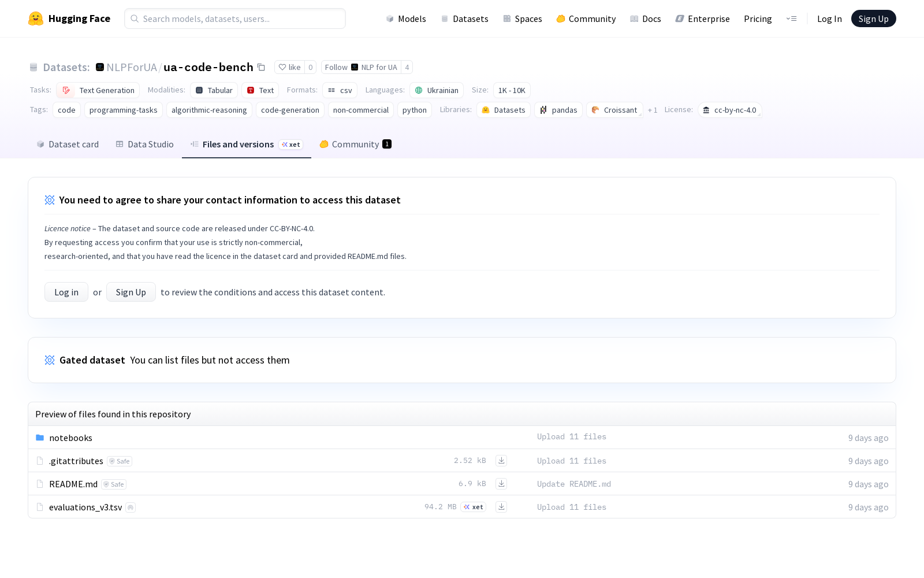Click the Safe badge beside README.md

[x=114, y=484]
